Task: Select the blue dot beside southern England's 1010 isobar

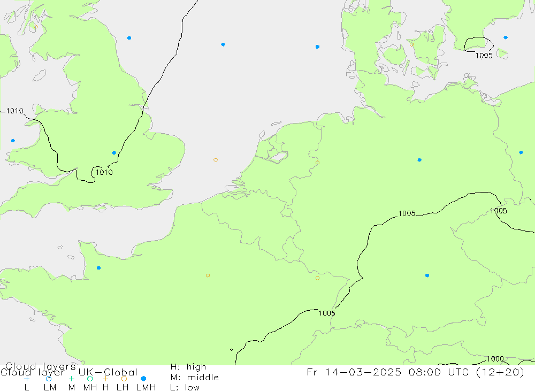Action: coord(114,153)
